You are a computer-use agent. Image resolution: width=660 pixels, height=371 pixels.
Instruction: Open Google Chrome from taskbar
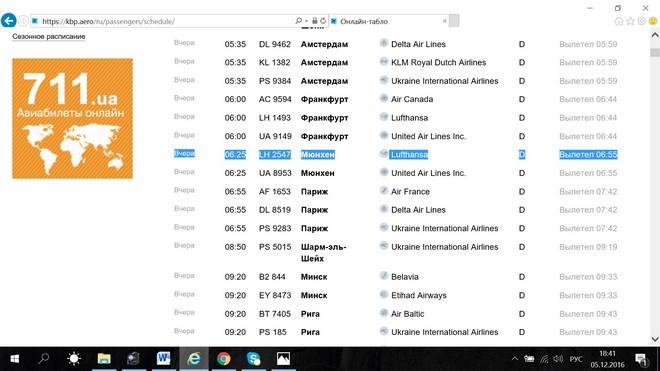coord(224,359)
